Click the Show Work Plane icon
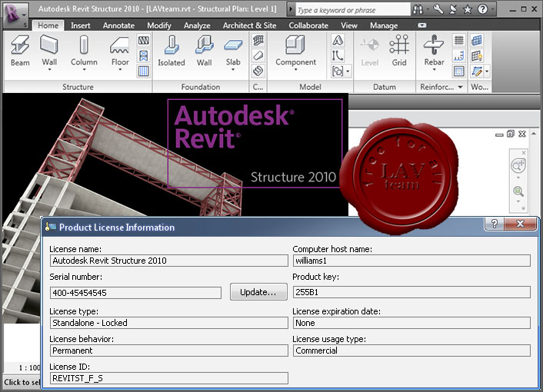The width and height of the screenshot is (543, 392). coord(477,55)
